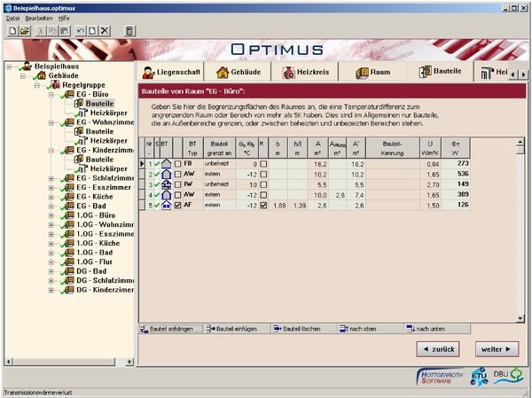Screen dimensions: 532x398
Task: Expand the EG - Schlafzimmer tree node
Action: 51,177
